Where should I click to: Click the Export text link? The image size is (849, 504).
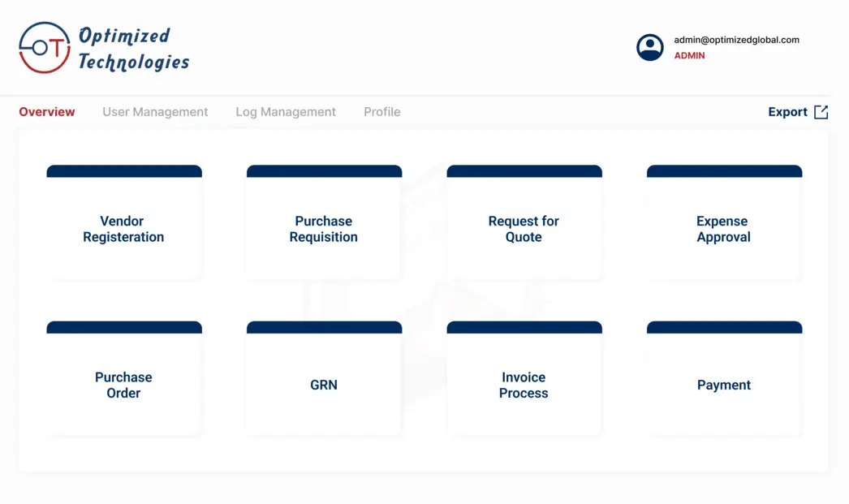787,112
